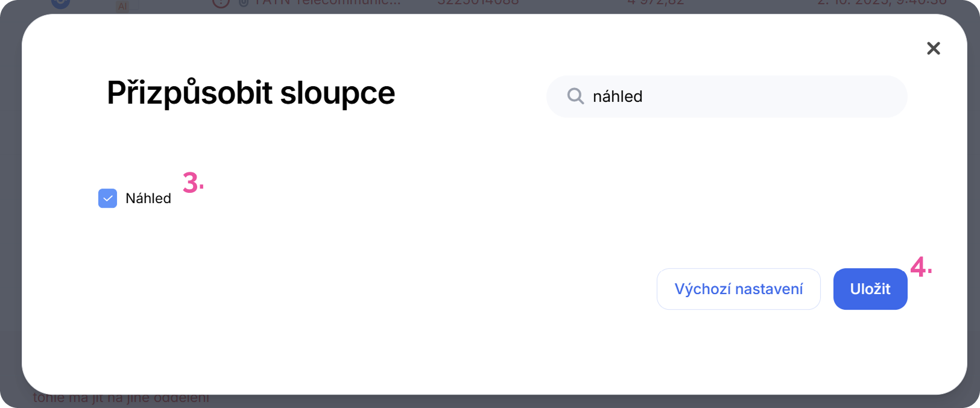Image resolution: width=980 pixels, height=408 pixels.
Task: Click the dimmed TATN Telecommunic... supplier name
Action: pos(327,3)
